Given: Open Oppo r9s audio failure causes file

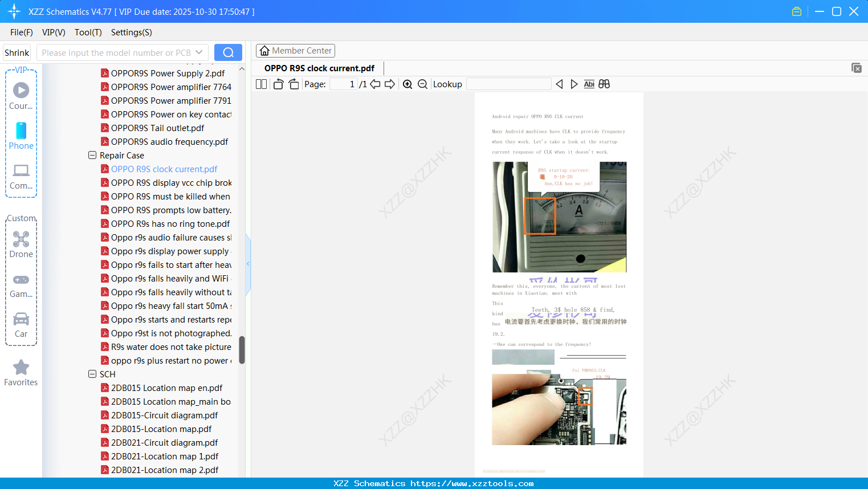Looking at the screenshot, I should (171, 238).
